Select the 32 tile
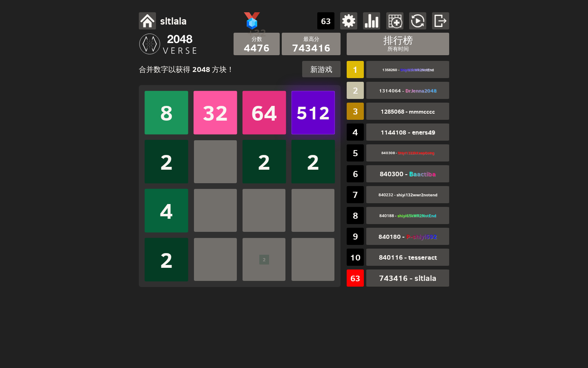The height and width of the screenshot is (368, 588). click(x=215, y=112)
